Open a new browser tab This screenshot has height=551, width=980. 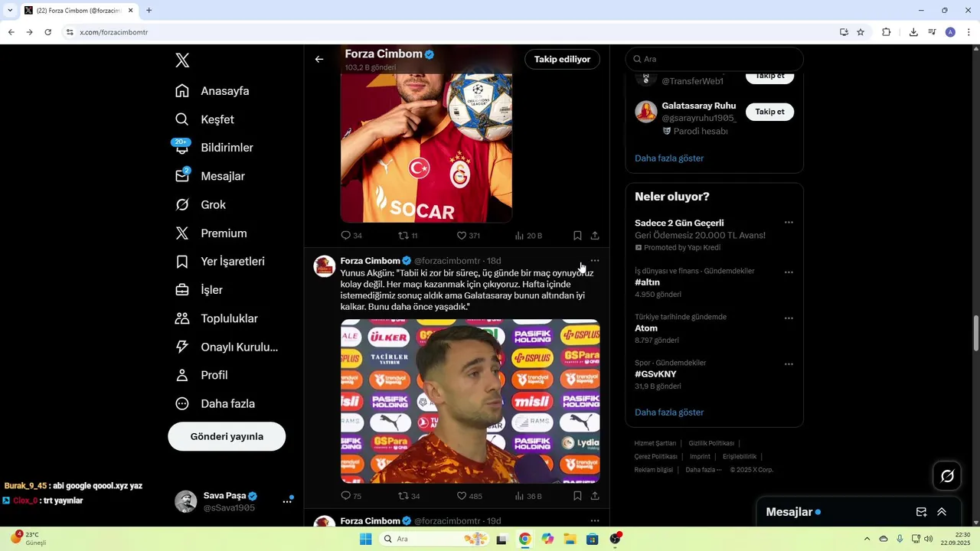[149, 11]
